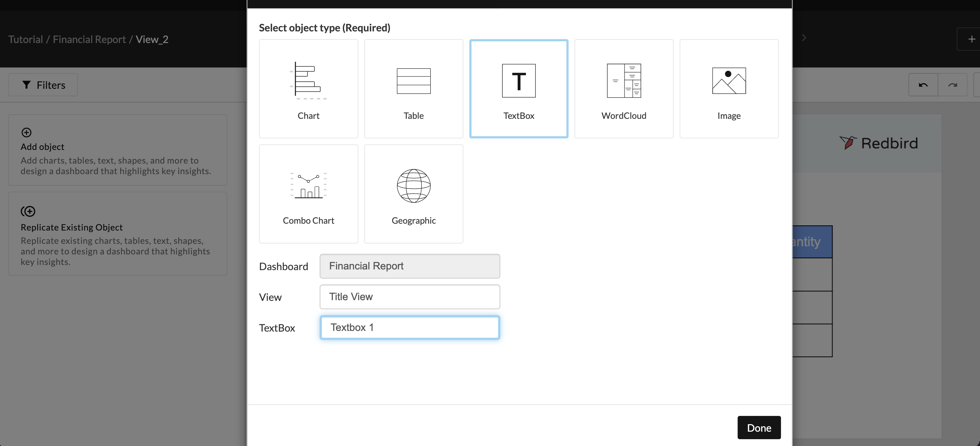Choose the Image object type

(x=729, y=89)
